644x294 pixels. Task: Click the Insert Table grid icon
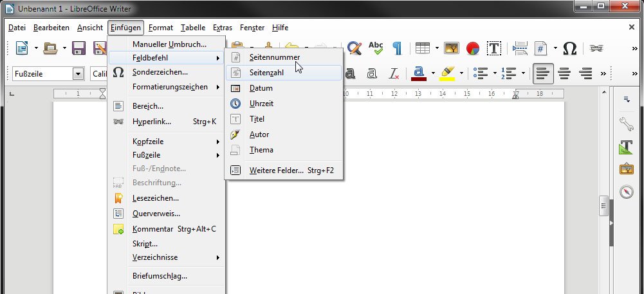(x=422, y=48)
